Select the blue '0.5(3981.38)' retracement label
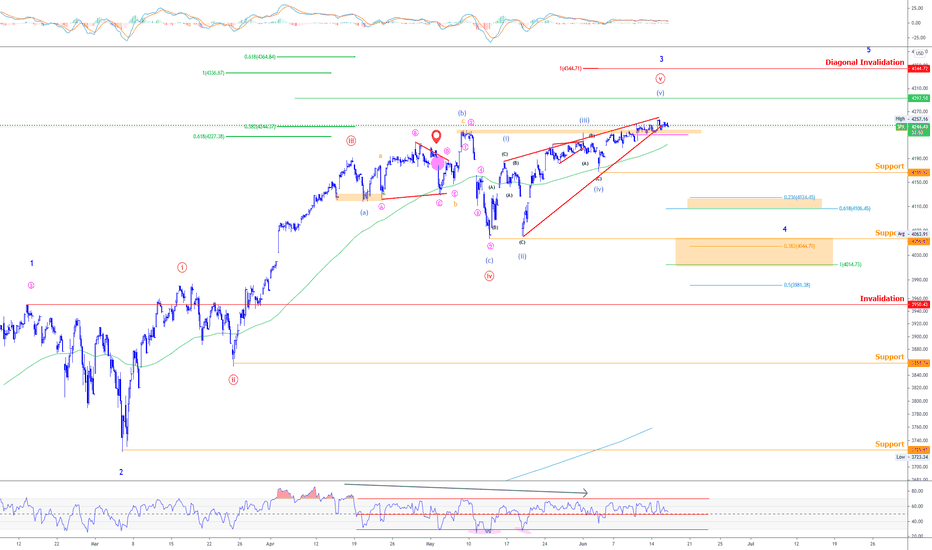The height and width of the screenshot is (550, 932). (x=796, y=285)
